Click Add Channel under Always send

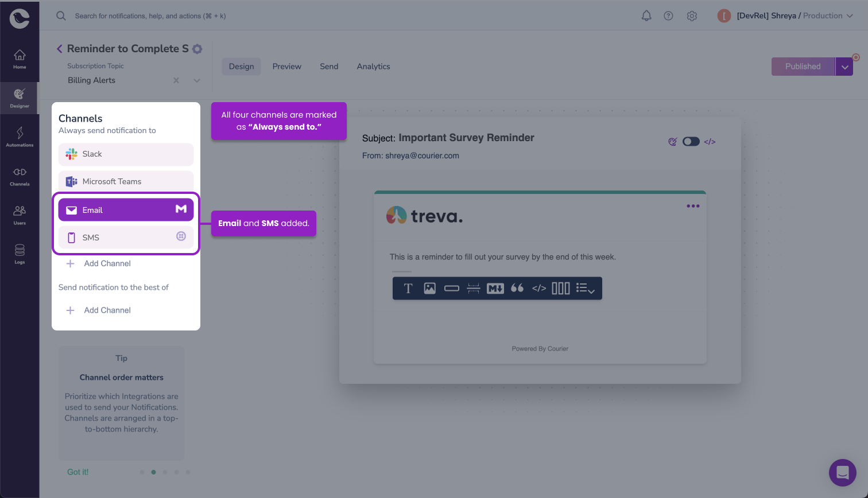click(107, 263)
